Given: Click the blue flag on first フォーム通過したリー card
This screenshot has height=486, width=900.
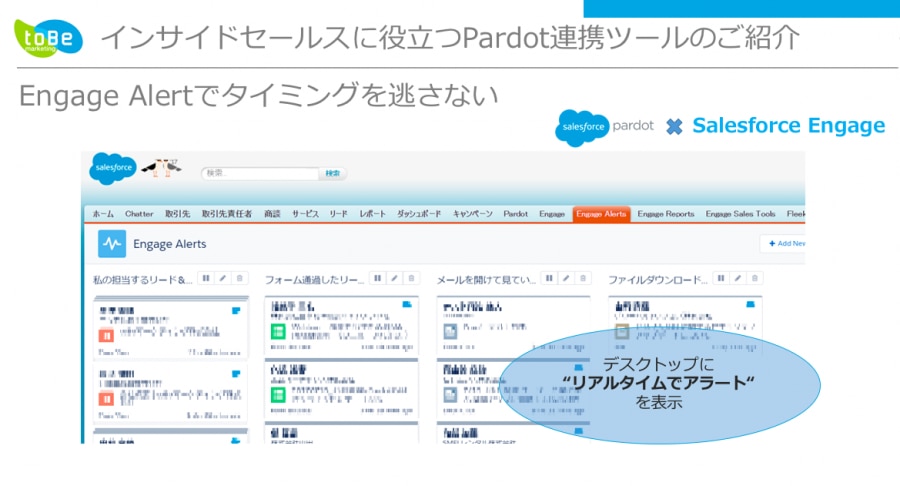Looking at the screenshot, I should pos(407,304).
